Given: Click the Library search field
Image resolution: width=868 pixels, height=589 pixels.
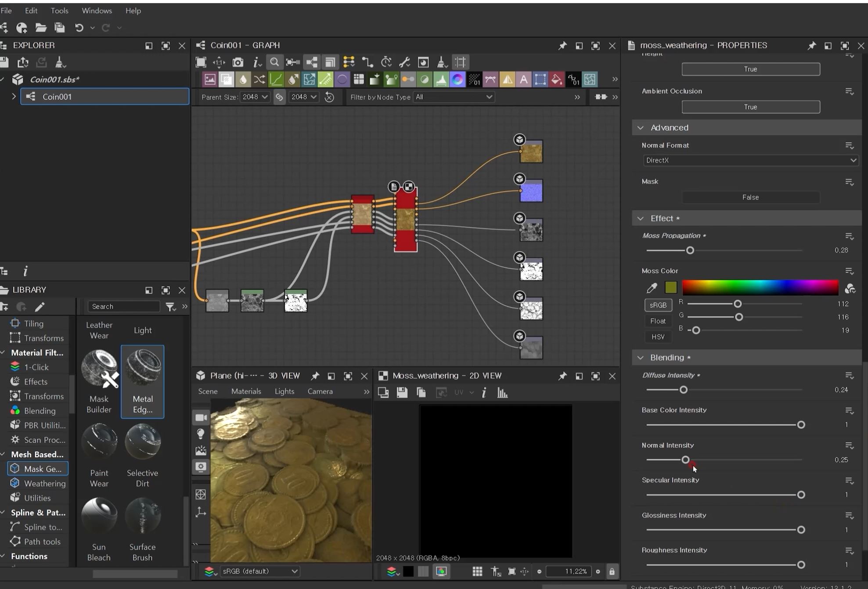Looking at the screenshot, I should [123, 307].
